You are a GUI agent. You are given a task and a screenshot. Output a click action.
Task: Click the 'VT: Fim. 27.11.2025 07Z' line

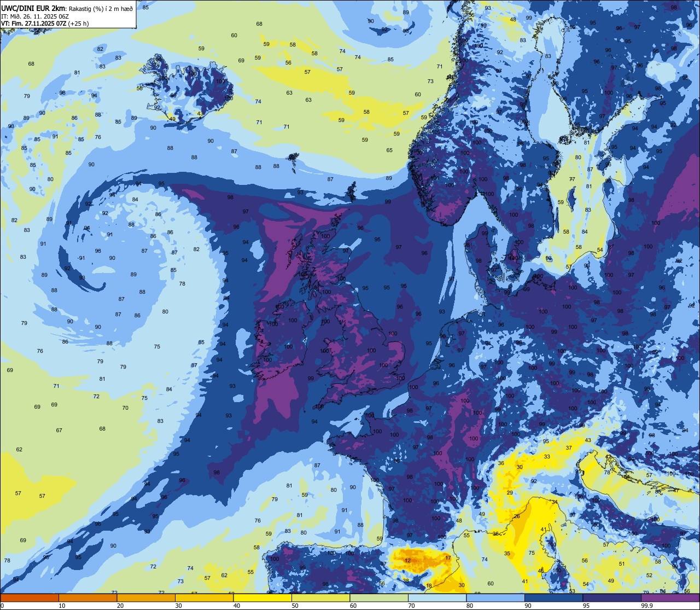point(34,24)
